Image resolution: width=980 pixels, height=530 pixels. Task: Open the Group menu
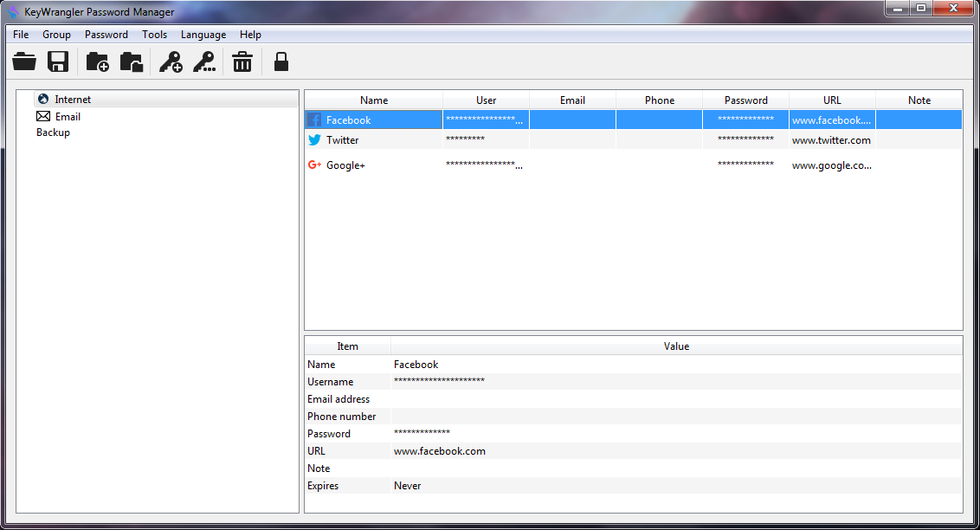click(x=56, y=35)
